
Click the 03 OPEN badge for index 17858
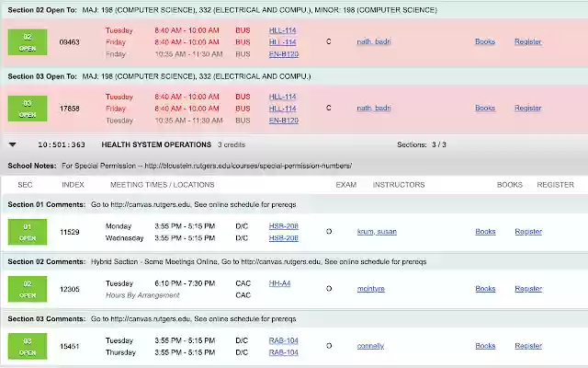[28, 109]
